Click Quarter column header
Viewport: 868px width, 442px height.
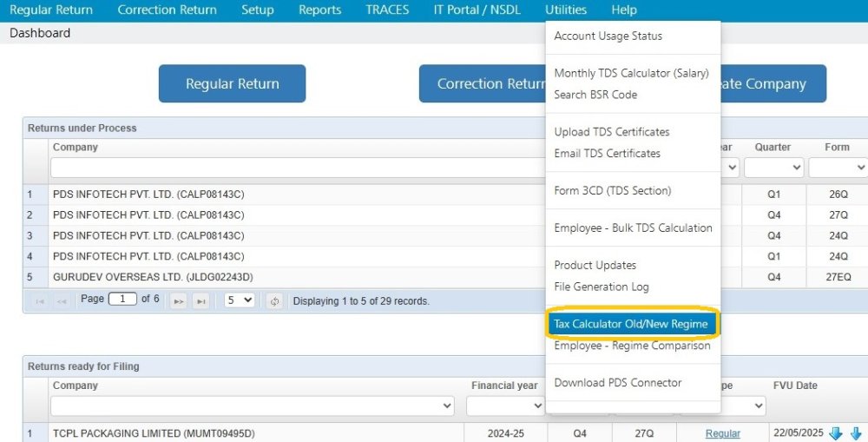[773, 148]
